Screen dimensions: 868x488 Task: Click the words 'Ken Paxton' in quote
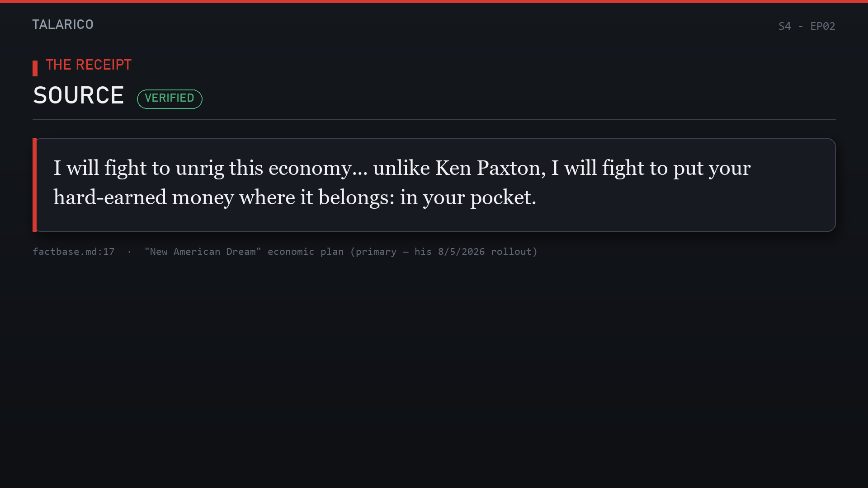point(488,168)
